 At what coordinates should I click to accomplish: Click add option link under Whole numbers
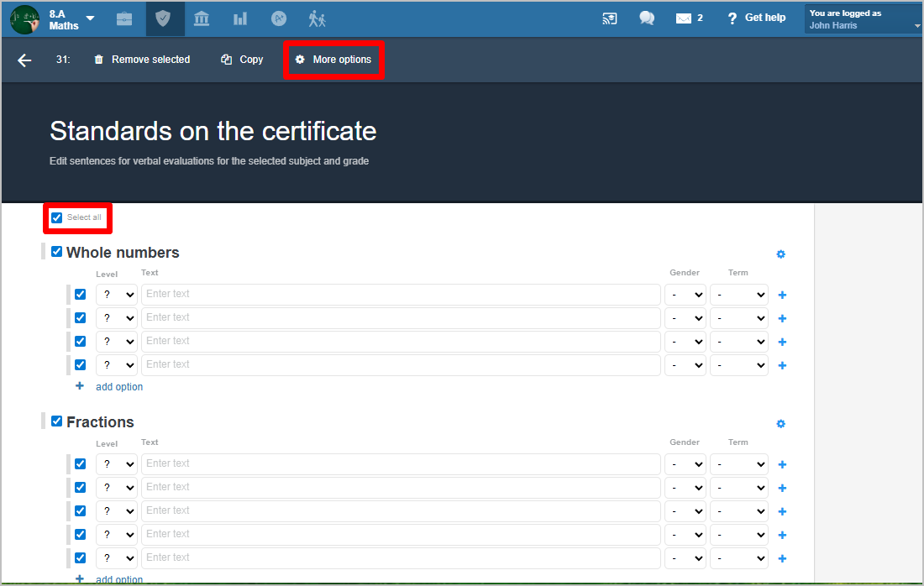[118, 387]
